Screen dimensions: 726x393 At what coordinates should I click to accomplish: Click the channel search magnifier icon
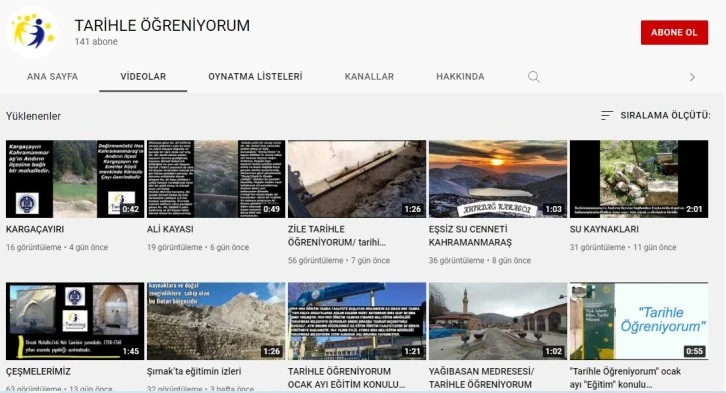[x=534, y=77]
